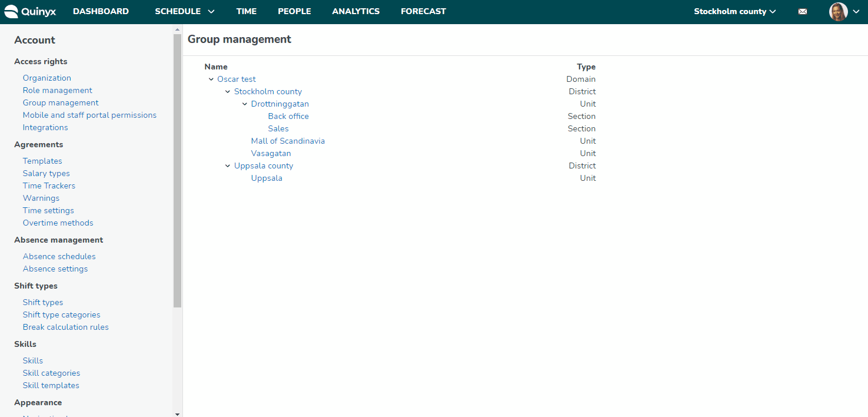
Task: Open agreement Templates link
Action: (x=42, y=161)
